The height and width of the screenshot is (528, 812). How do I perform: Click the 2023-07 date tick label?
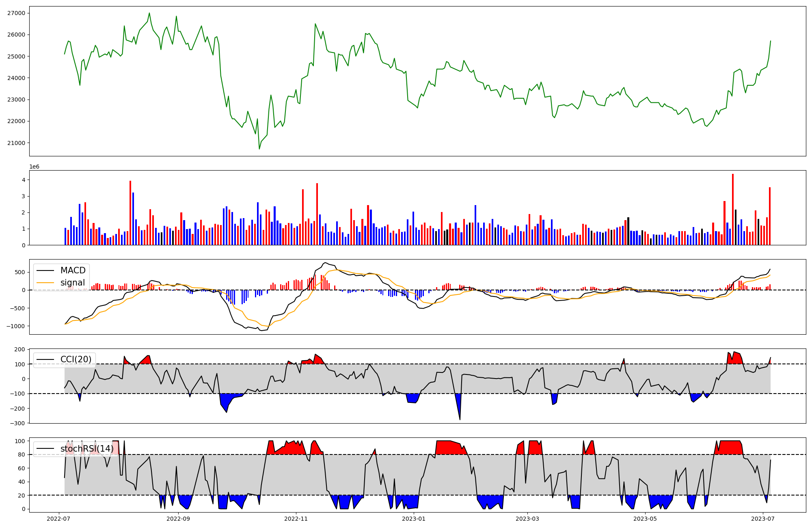(763, 519)
